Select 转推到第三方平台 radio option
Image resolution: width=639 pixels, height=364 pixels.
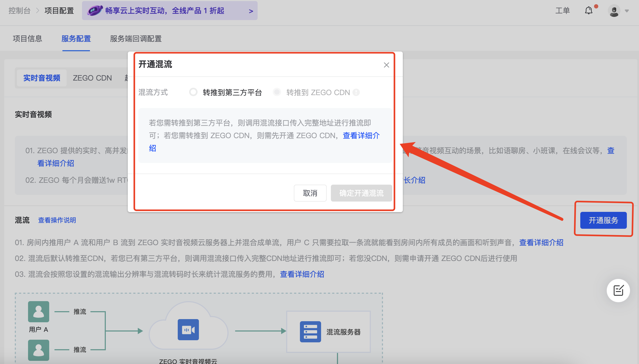pos(193,92)
